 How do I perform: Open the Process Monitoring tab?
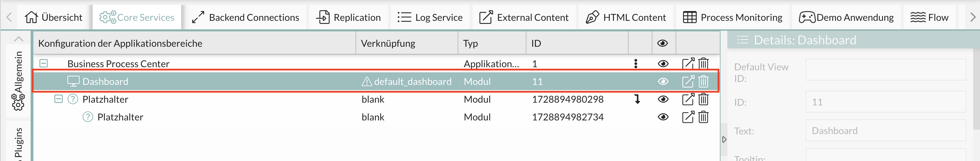click(733, 17)
